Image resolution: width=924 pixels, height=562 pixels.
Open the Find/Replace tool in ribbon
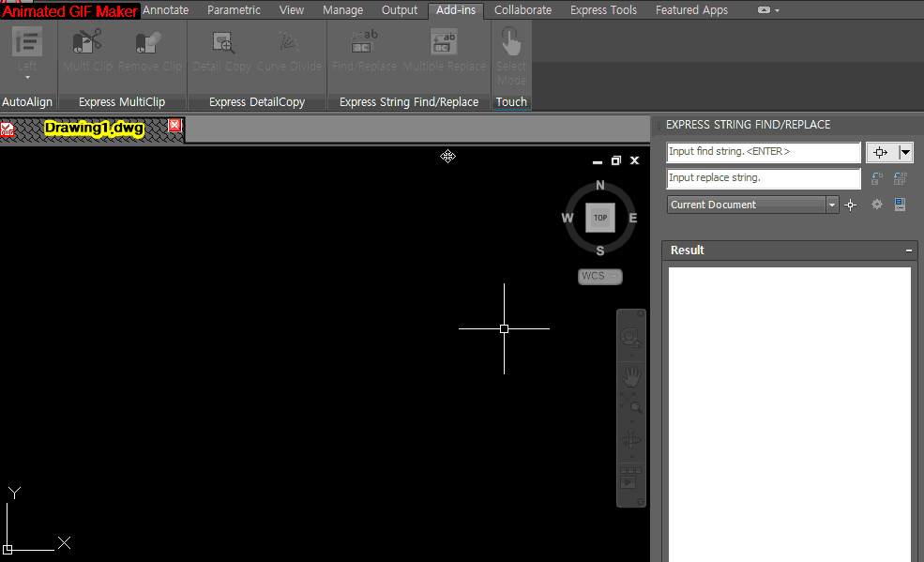[x=364, y=51]
